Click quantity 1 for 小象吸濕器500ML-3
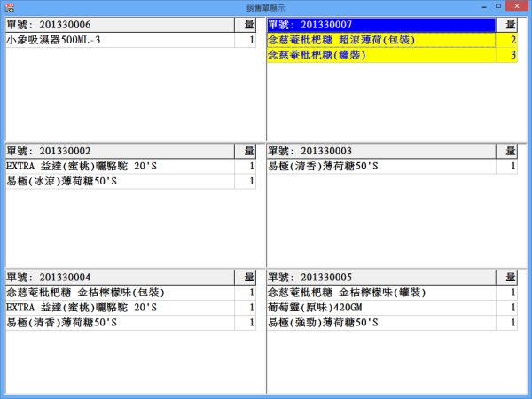 (x=246, y=40)
